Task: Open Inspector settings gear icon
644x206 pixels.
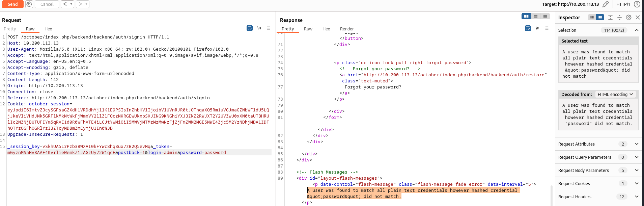Action: click(x=628, y=18)
